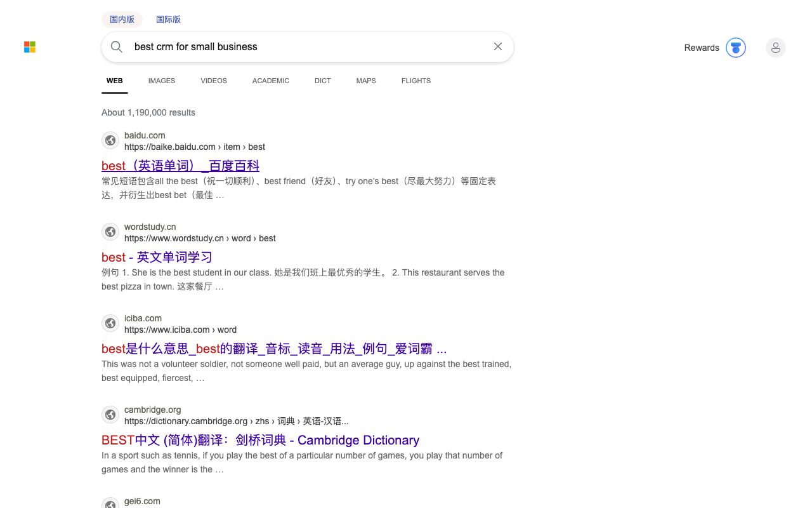This screenshot has height=508, width=812.
Task: Click the wordstudy snippet 'She is the best student'
Action: (303, 279)
